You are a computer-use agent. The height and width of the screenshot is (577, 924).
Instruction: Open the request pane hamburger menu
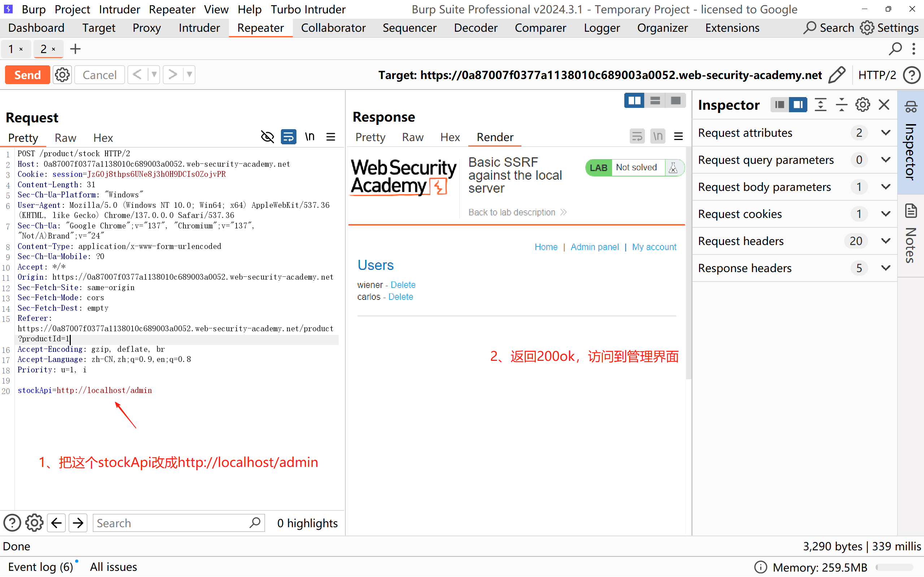[331, 137]
